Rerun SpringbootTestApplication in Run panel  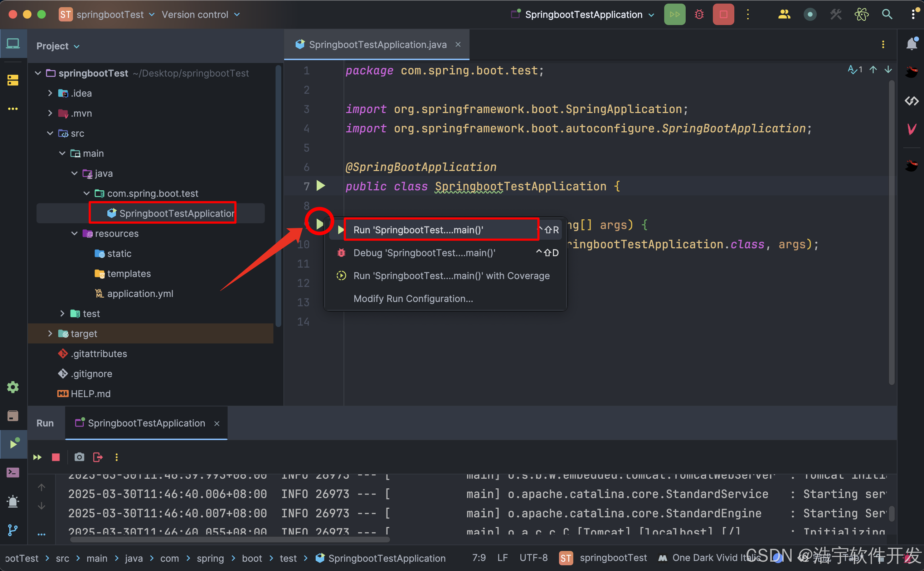click(x=38, y=457)
